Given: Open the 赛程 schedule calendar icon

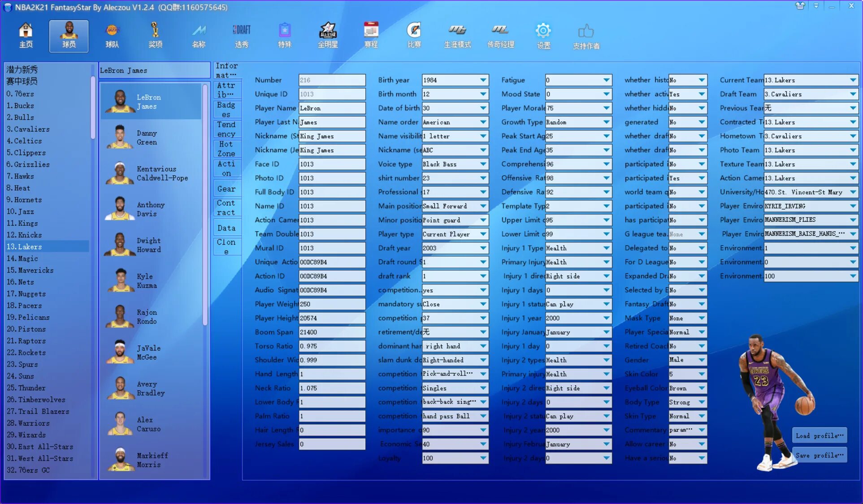Looking at the screenshot, I should (371, 35).
